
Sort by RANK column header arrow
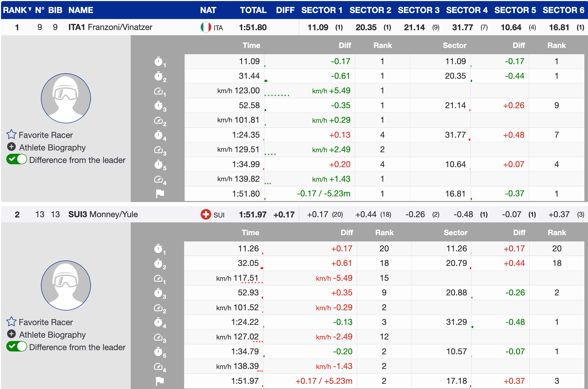(30, 9)
